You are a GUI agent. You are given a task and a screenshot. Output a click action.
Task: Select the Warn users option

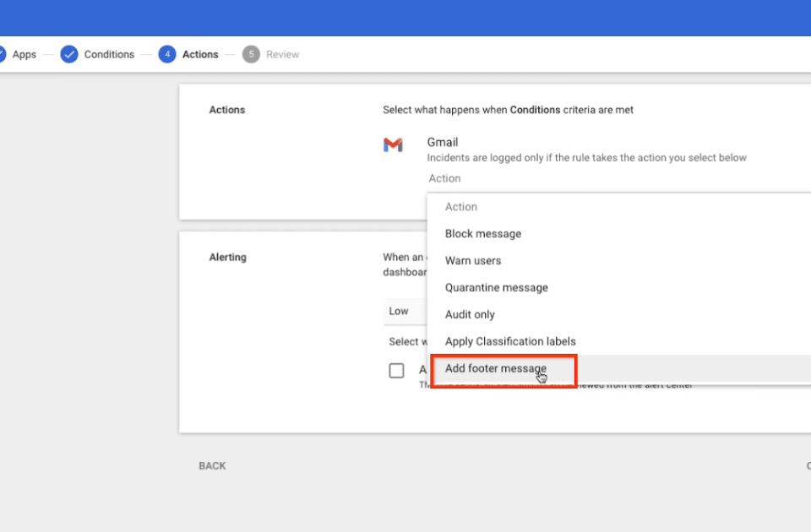[473, 261]
